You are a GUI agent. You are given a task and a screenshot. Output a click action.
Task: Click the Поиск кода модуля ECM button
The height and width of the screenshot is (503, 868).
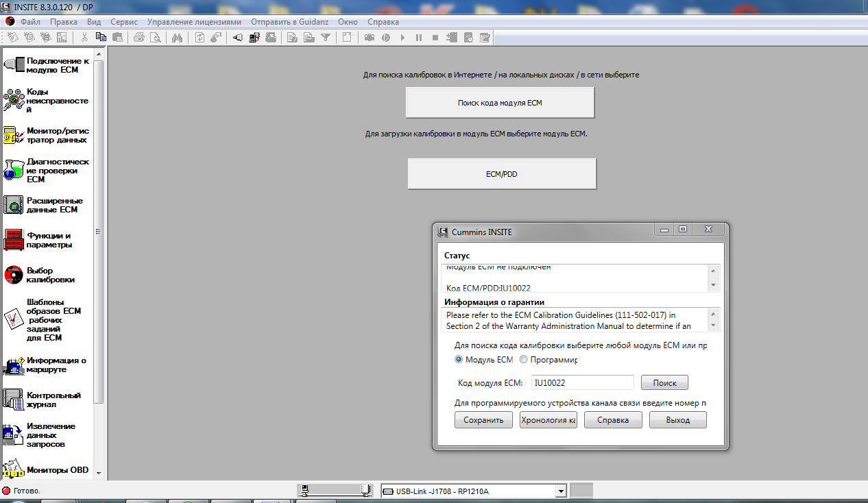500,103
